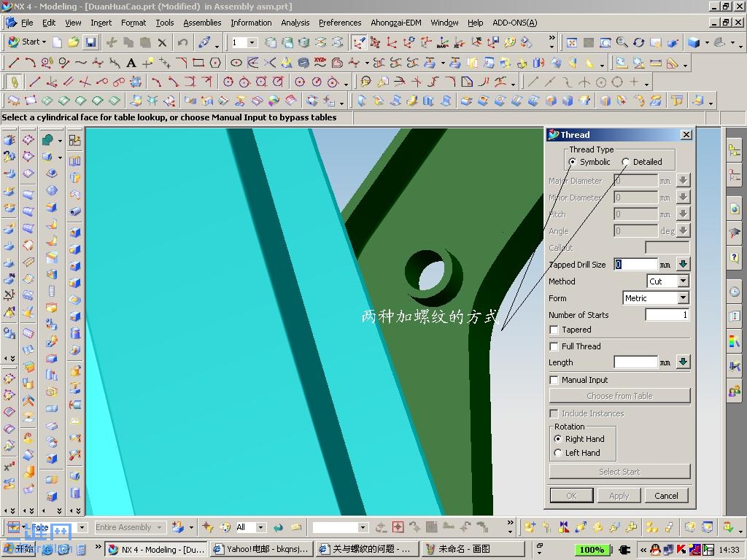Open the File menu
The width and height of the screenshot is (747, 560).
pos(27,23)
